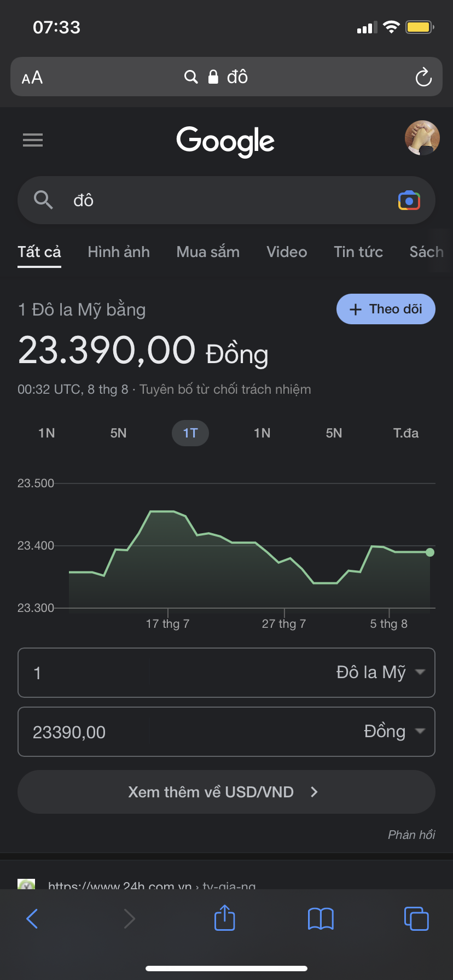Tap the Wi-Fi status icon
Image resolution: width=453 pixels, height=980 pixels.
tap(391, 27)
